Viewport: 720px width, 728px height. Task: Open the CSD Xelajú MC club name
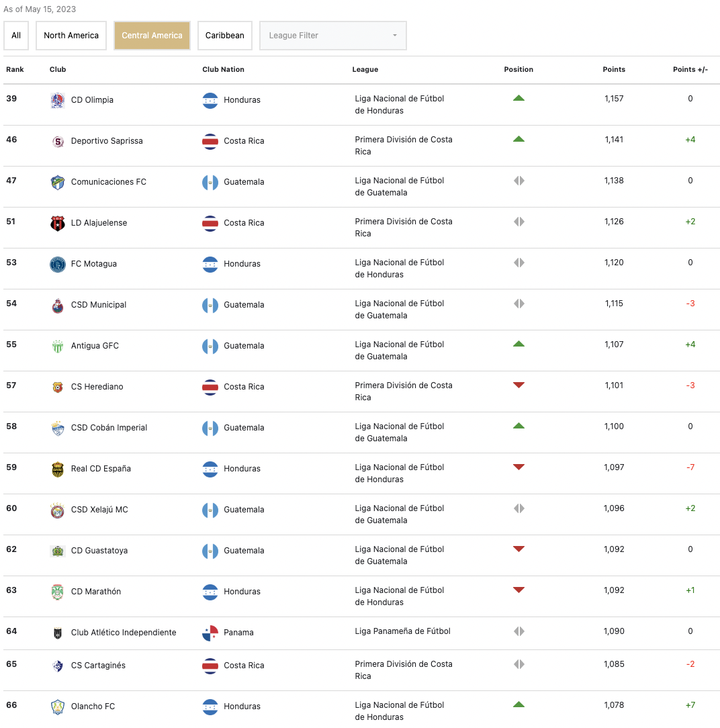pos(99,509)
